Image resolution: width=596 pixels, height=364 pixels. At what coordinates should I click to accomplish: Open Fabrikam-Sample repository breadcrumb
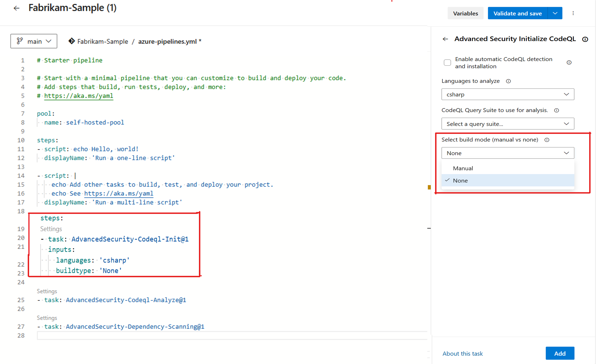[103, 41]
